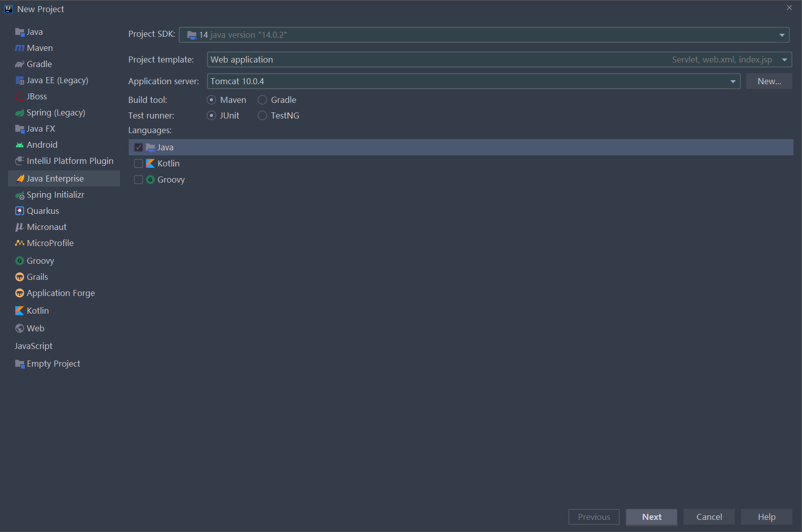Image resolution: width=802 pixels, height=532 pixels.
Task: Click the Quarkus icon
Action: click(20, 211)
